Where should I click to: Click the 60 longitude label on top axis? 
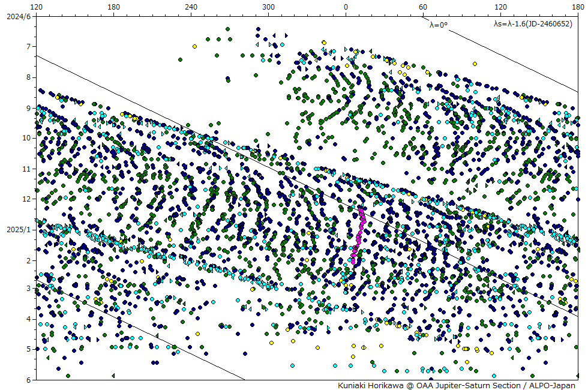[423, 7]
